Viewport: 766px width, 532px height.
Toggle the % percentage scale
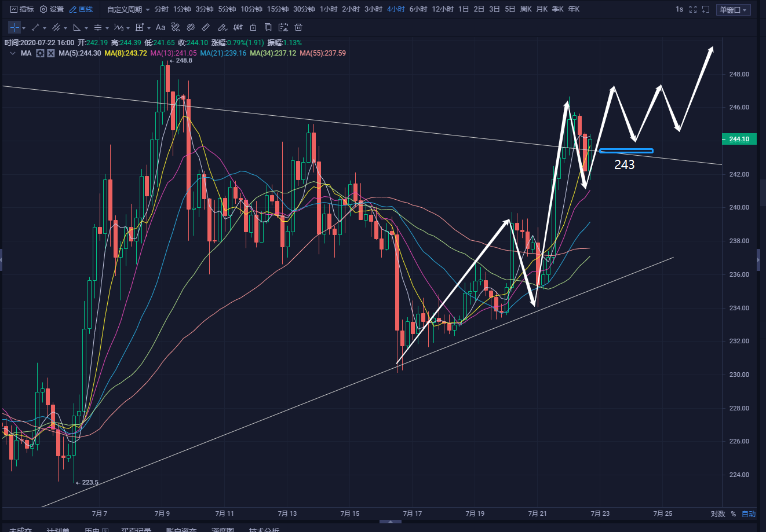point(733,513)
